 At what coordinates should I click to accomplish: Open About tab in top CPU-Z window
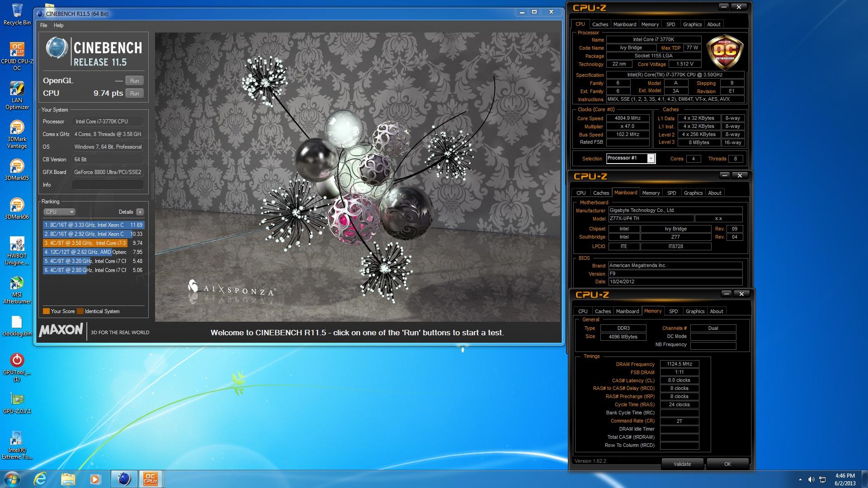714,24
